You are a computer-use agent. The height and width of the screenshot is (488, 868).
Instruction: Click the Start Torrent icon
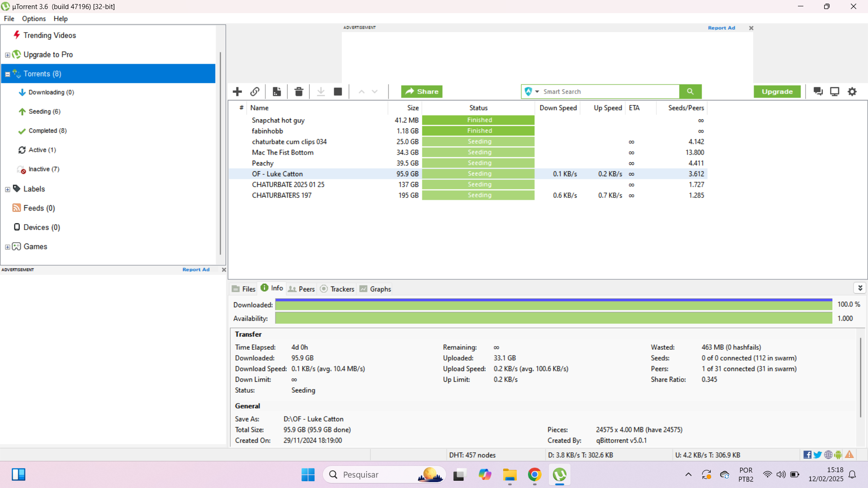pyautogui.click(x=321, y=91)
